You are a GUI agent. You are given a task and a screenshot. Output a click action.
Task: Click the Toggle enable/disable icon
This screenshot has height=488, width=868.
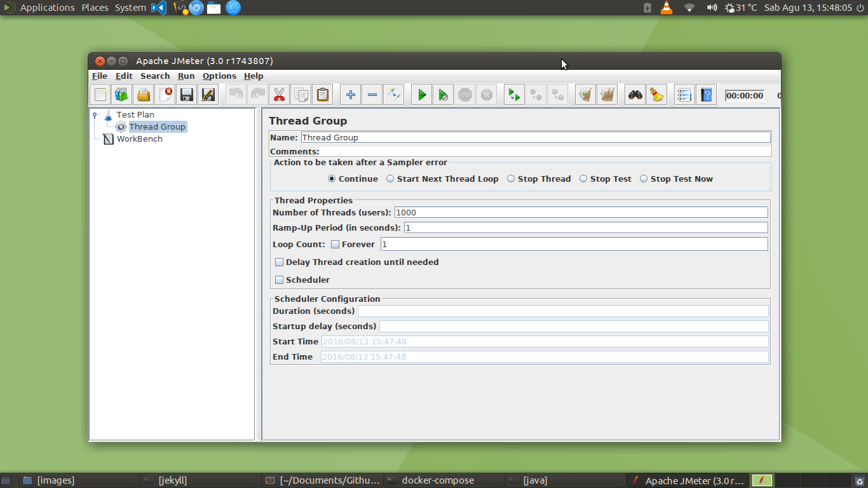tap(393, 95)
